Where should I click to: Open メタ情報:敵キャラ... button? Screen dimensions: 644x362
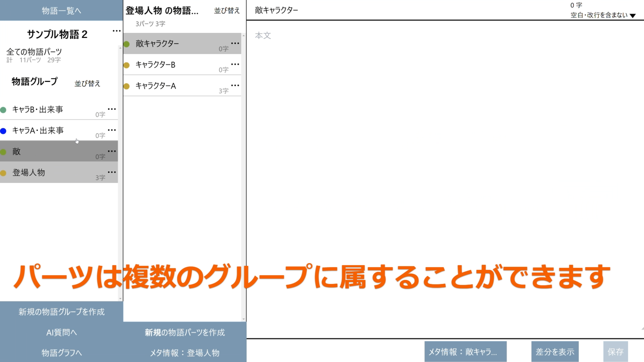tap(466, 351)
